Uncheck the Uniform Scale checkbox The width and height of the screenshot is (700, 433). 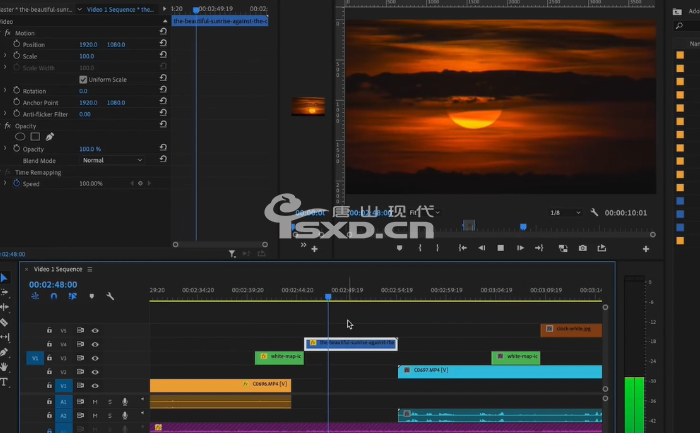point(83,79)
